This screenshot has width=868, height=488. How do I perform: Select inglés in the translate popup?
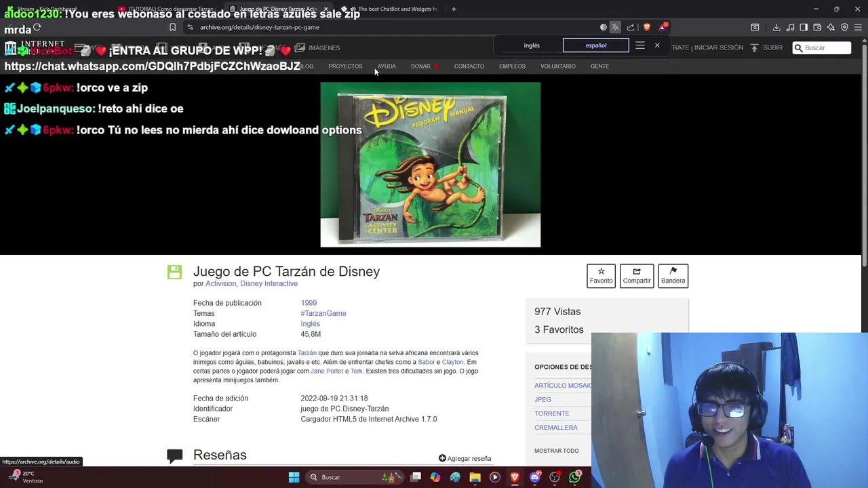click(532, 45)
